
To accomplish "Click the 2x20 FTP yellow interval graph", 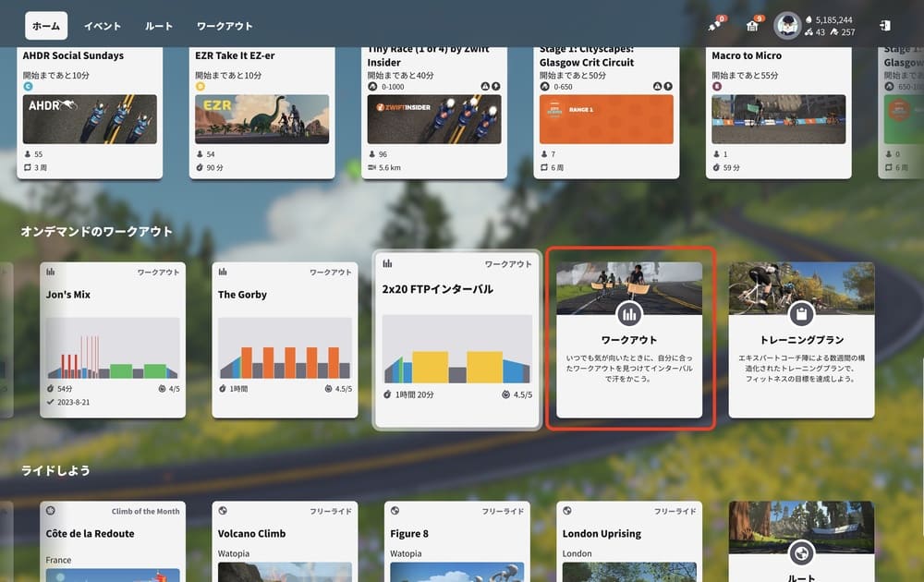I will coord(457,348).
